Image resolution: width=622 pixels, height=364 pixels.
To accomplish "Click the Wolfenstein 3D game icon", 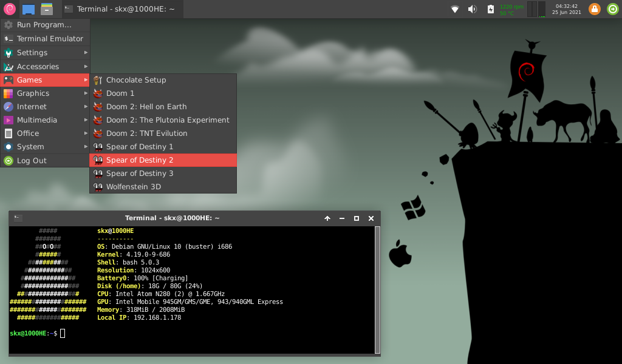I will click(98, 187).
